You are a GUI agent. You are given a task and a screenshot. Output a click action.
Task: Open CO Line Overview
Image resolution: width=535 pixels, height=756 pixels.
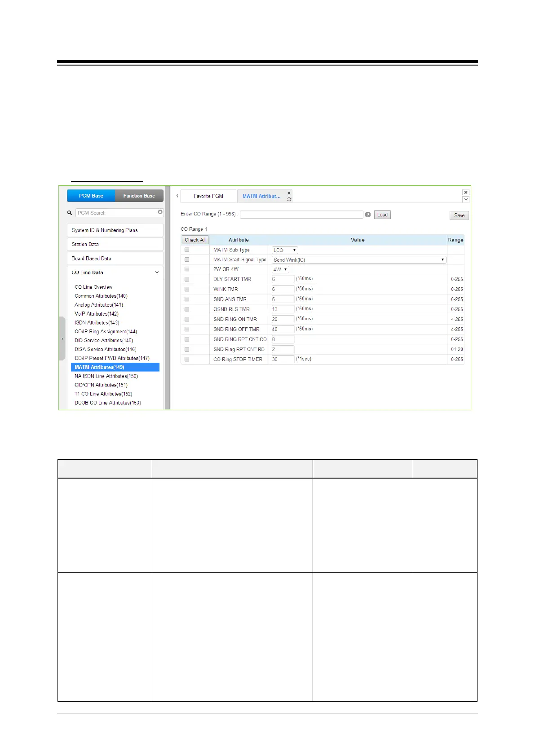coord(93,287)
